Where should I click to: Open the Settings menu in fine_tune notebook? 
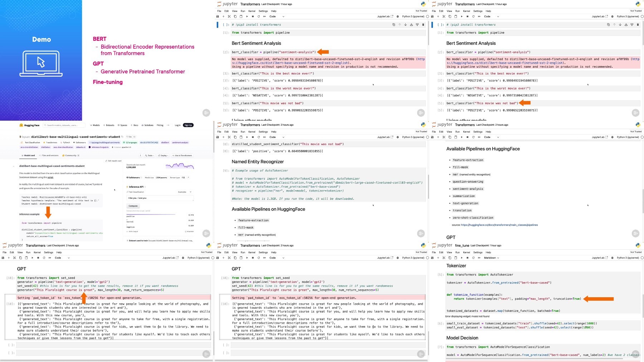point(478,252)
